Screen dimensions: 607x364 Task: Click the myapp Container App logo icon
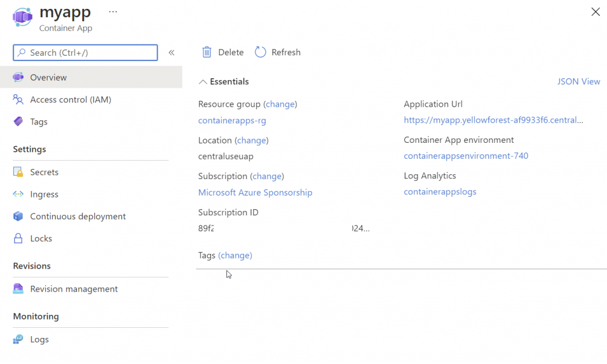[x=23, y=17]
